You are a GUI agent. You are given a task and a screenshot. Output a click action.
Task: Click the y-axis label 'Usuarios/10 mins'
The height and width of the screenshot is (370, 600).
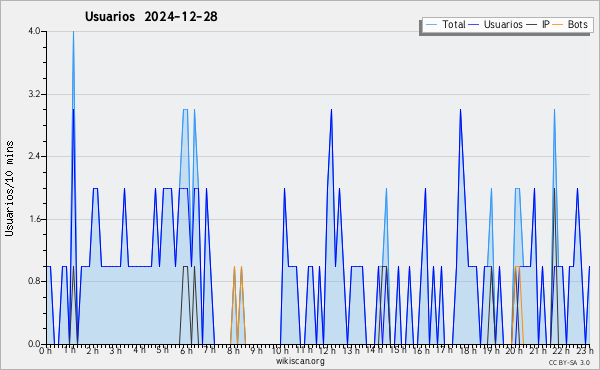click(x=9, y=188)
